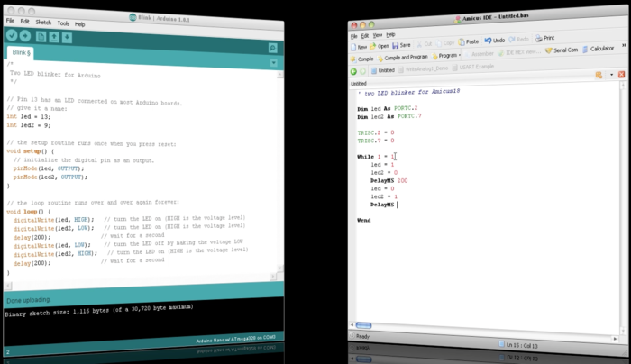The width and height of the screenshot is (631, 364).
Task: Open the IDE HEX View toolbar item
Action: (x=519, y=52)
